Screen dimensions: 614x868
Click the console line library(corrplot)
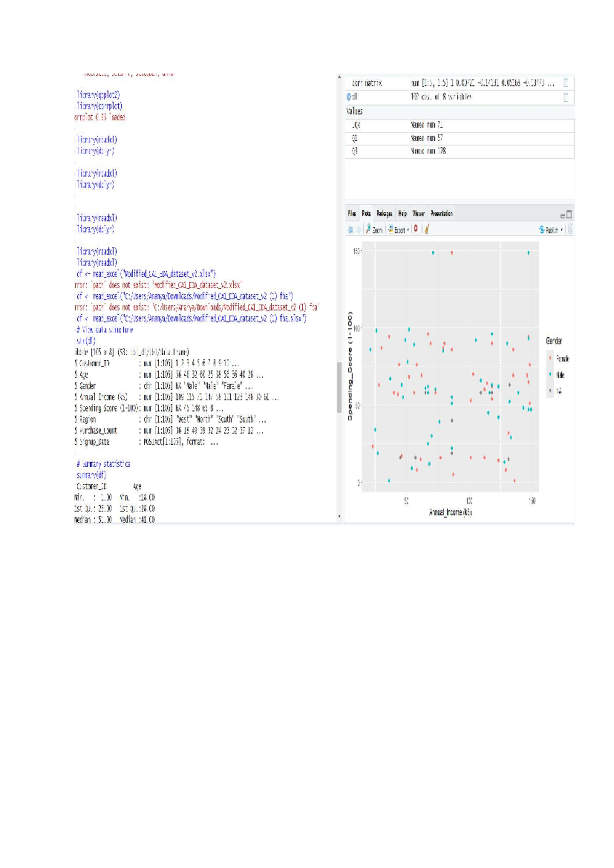(99, 106)
